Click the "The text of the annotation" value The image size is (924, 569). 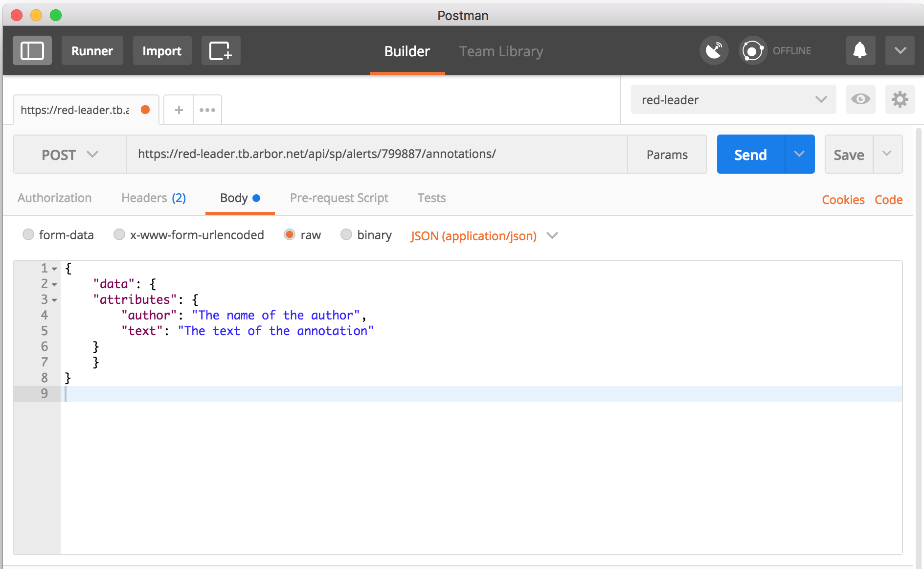coord(276,331)
